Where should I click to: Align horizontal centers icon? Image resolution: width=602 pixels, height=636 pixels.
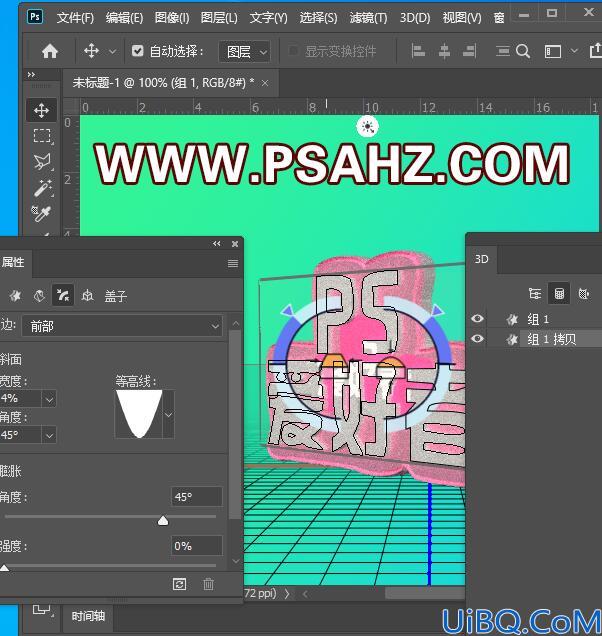[x=444, y=52]
